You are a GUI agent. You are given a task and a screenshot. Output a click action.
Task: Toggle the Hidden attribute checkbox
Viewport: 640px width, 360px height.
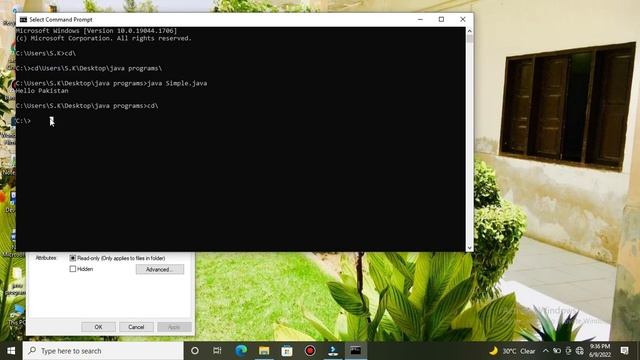(x=73, y=269)
